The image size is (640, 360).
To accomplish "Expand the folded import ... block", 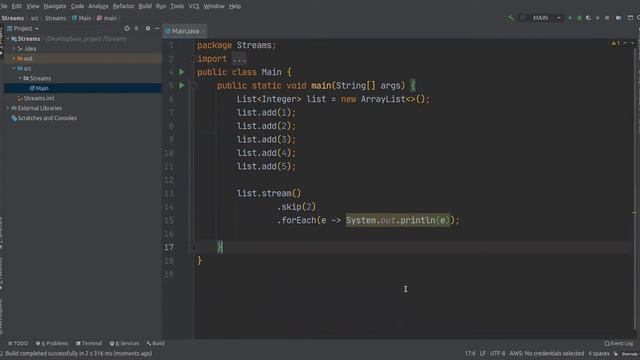I will (x=239, y=59).
